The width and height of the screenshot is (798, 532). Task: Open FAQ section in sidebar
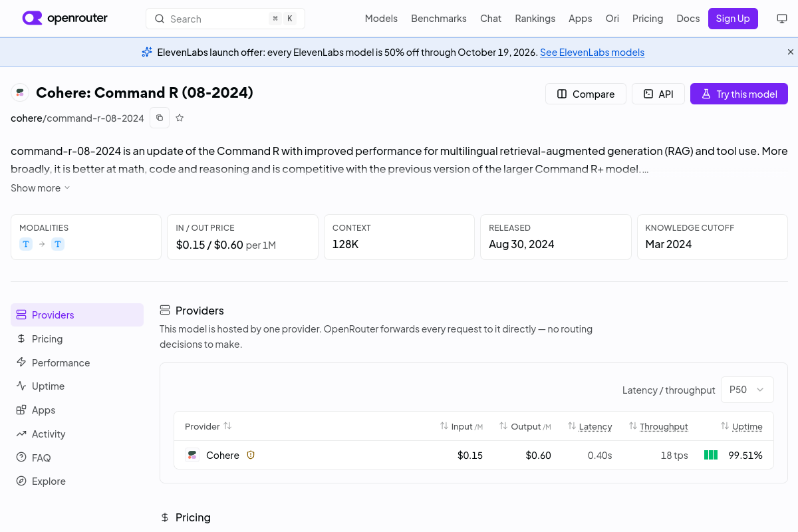point(77,458)
